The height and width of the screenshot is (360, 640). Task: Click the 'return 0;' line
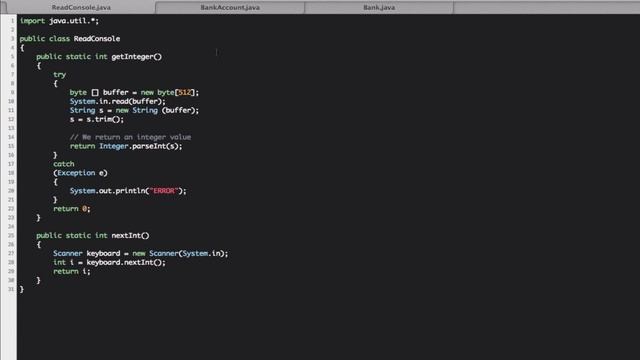tap(72, 209)
